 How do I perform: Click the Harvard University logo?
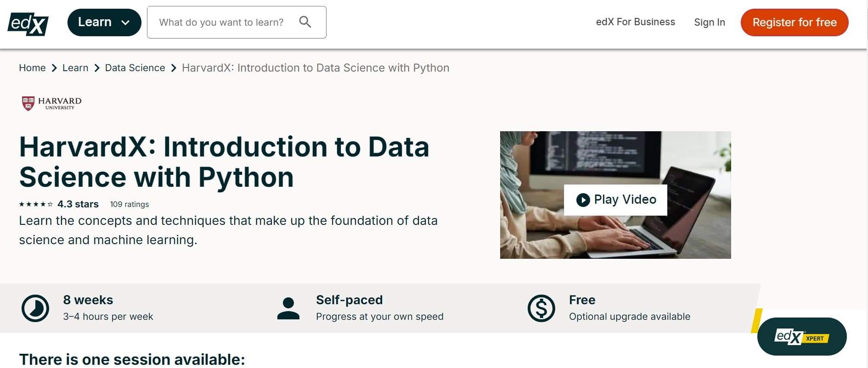pyautogui.click(x=51, y=103)
